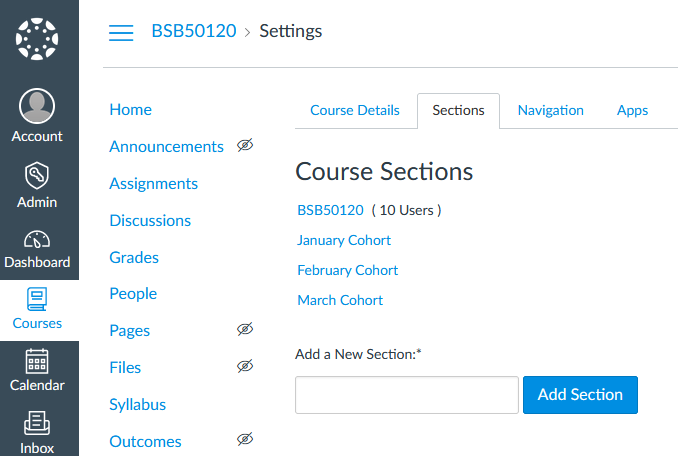The image size is (678, 456).
Task: Focus the Add a New Section text field
Action: 406,395
